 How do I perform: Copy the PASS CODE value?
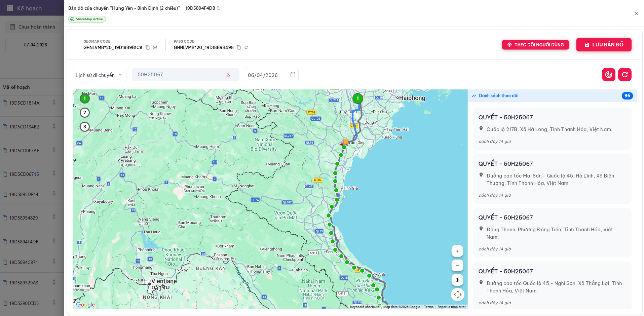point(239,47)
